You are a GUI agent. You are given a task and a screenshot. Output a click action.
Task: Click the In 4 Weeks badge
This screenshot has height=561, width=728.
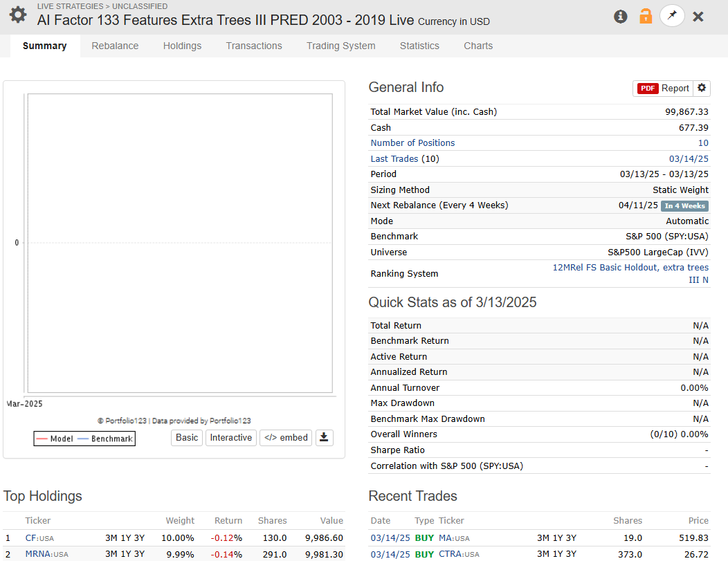click(x=684, y=205)
